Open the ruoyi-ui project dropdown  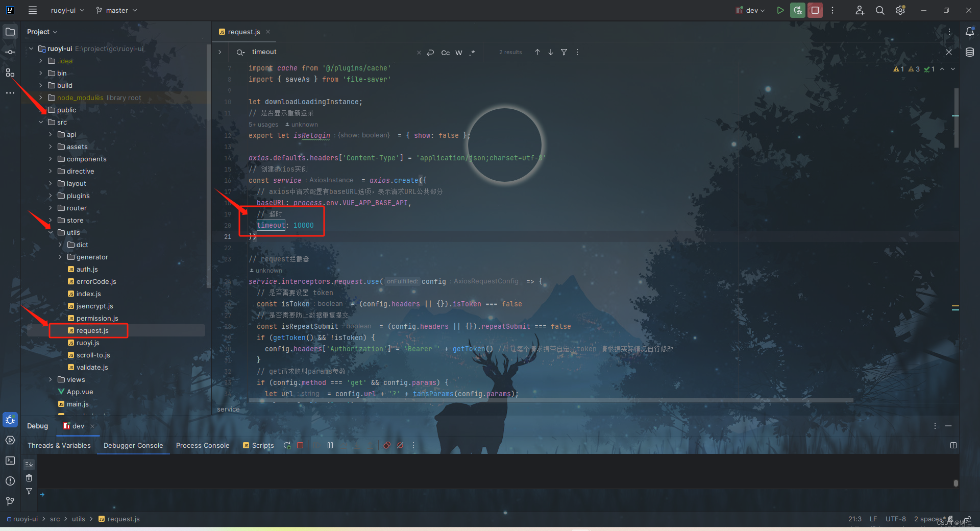pos(68,10)
